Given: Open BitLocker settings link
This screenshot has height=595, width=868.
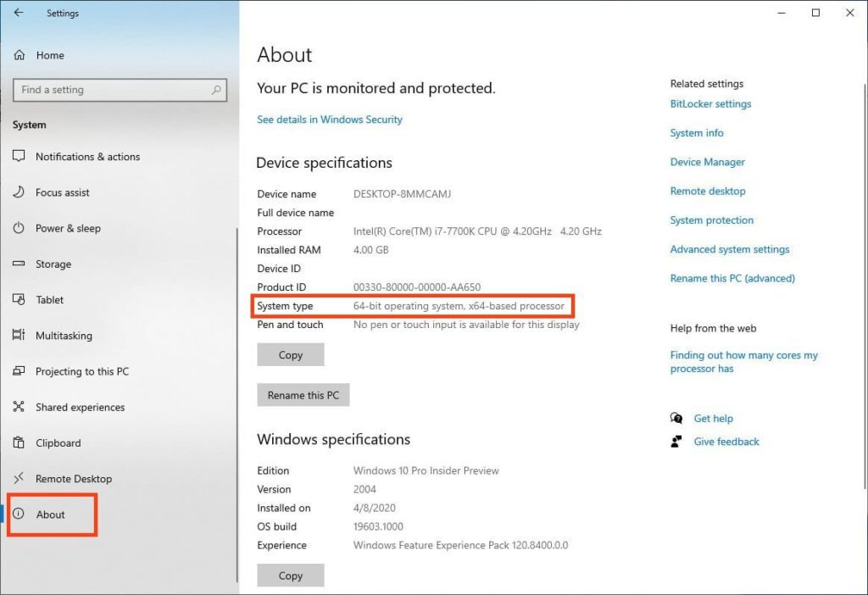Looking at the screenshot, I should pos(710,104).
